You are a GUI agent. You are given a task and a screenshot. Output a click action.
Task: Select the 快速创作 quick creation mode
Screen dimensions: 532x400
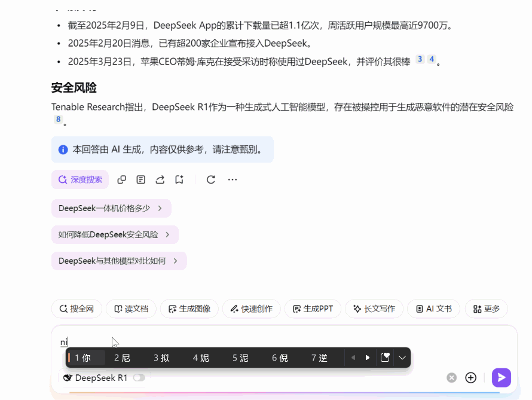pyautogui.click(x=252, y=309)
